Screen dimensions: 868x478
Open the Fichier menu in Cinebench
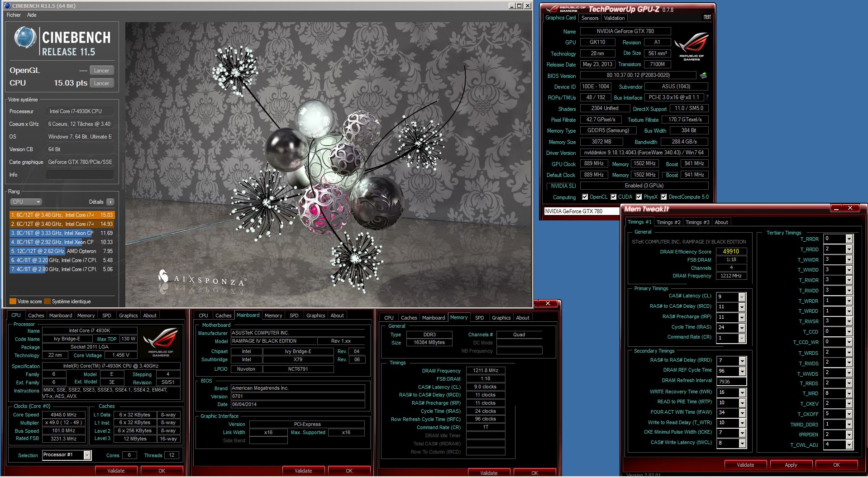pos(14,15)
